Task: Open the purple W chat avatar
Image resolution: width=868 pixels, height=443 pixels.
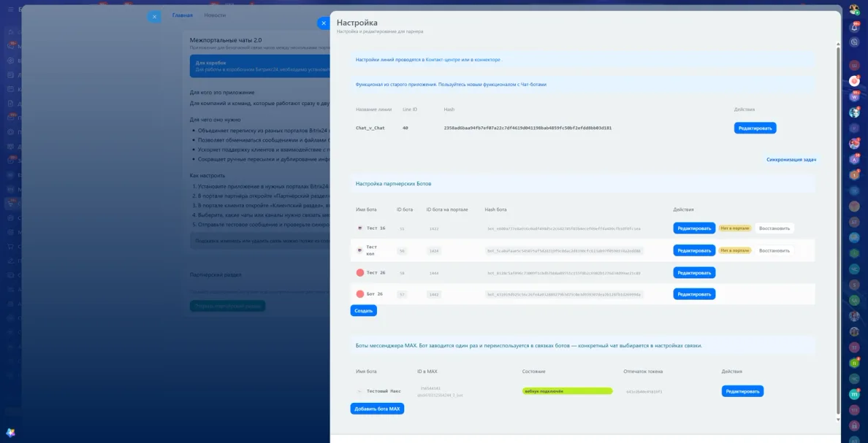Action: click(854, 97)
